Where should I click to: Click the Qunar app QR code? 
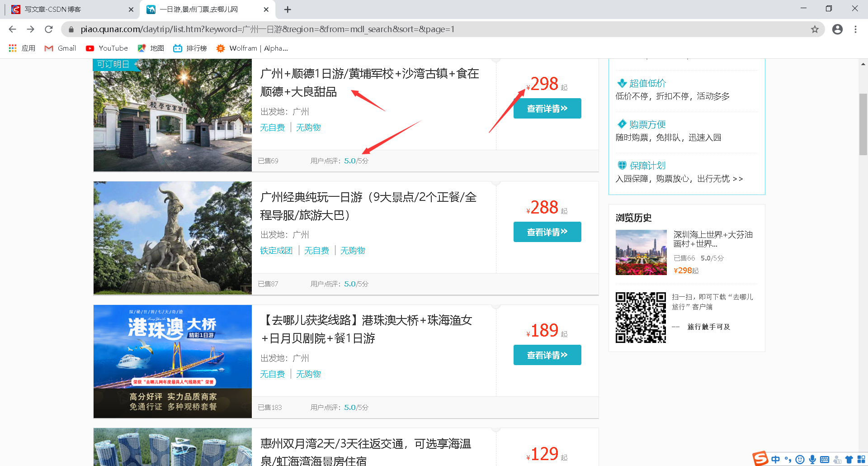(x=641, y=318)
